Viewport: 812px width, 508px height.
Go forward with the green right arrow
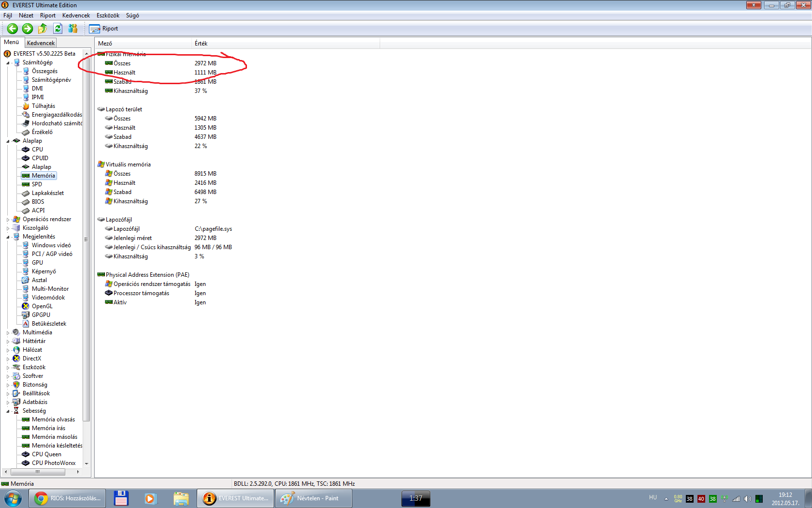click(x=28, y=29)
